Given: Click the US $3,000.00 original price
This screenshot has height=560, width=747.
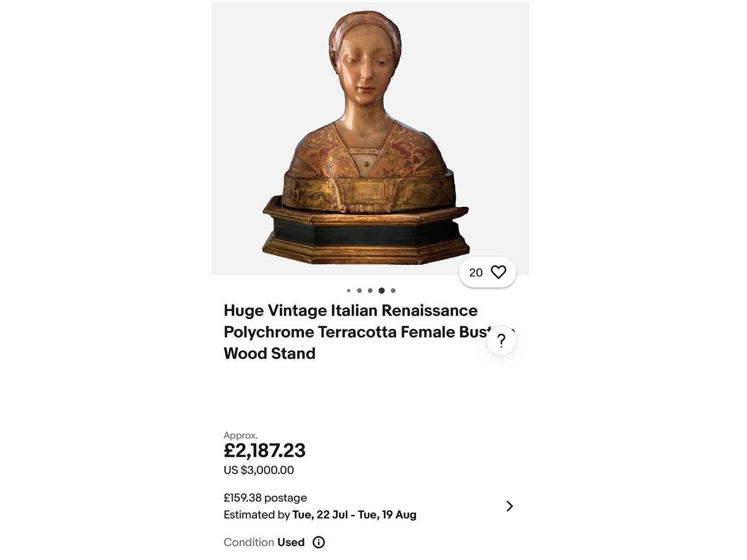Looking at the screenshot, I should [259, 470].
